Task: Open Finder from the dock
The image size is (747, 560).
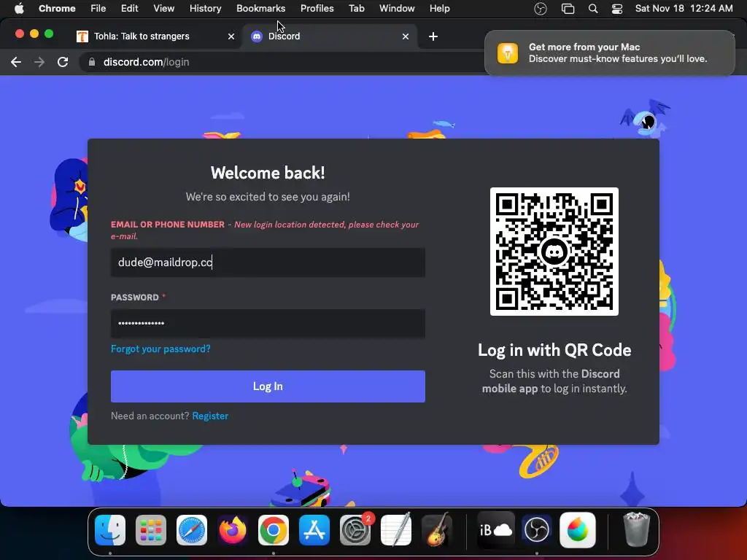Action: coord(110,530)
